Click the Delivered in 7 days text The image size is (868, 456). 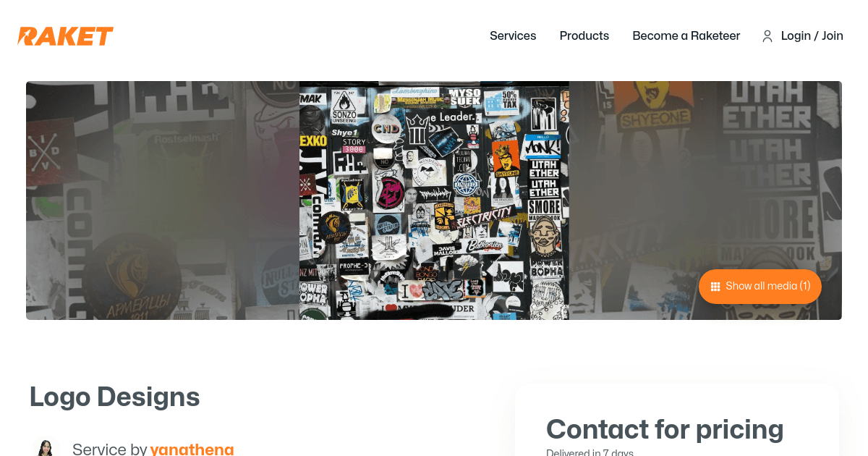coord(590,452)
